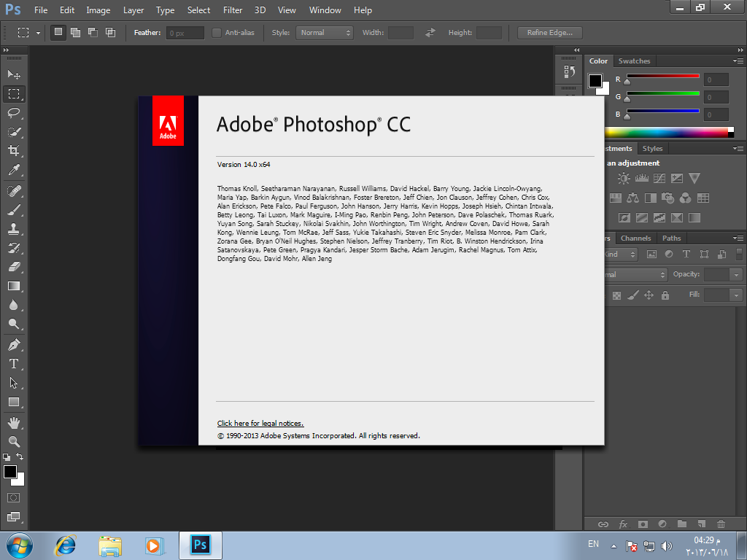Click here for legal notices link
747x560 pixels.
260,424
